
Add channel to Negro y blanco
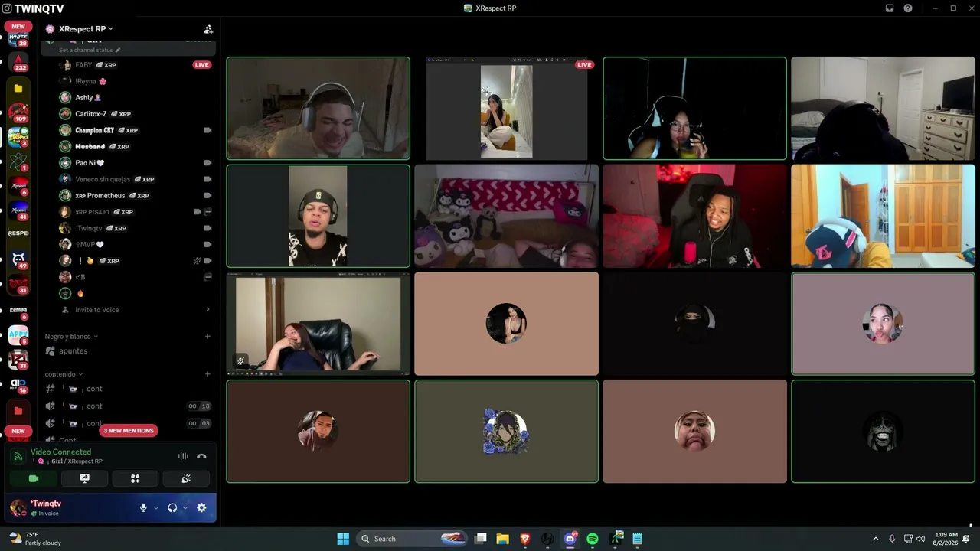click(x=207, y=337)
